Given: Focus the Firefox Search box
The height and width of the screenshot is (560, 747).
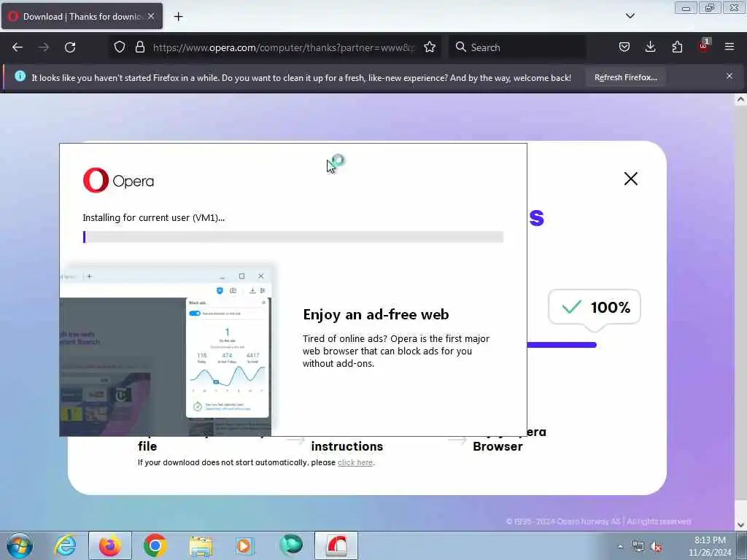Looking at the screenshot, I should click(x=517, y=47).
